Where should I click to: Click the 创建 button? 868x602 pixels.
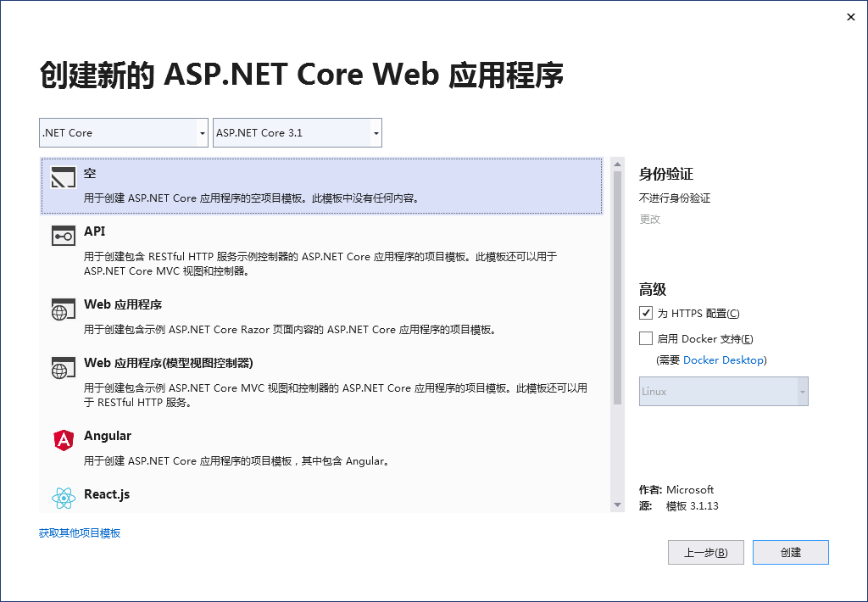click(x=791, y=552)
